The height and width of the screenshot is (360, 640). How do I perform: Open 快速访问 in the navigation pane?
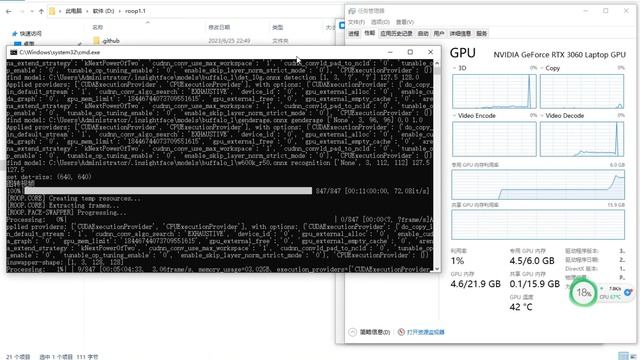[x=31, y=33]
